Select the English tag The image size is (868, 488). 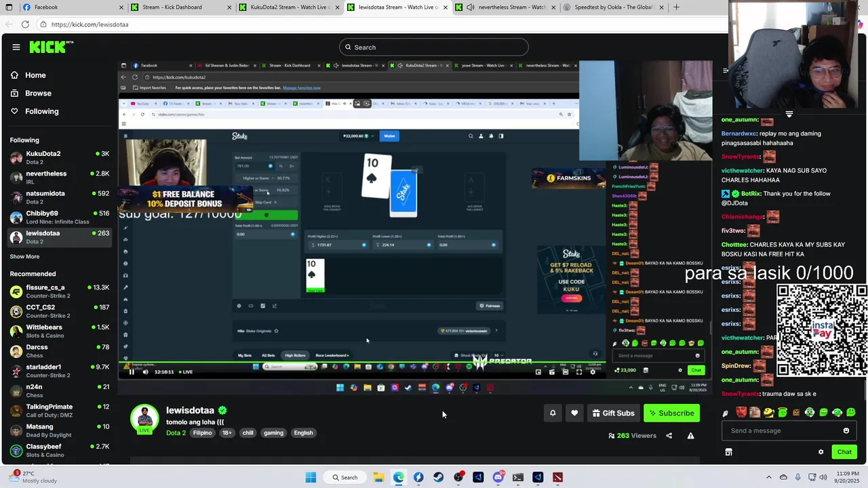click(x=303, y=433)
